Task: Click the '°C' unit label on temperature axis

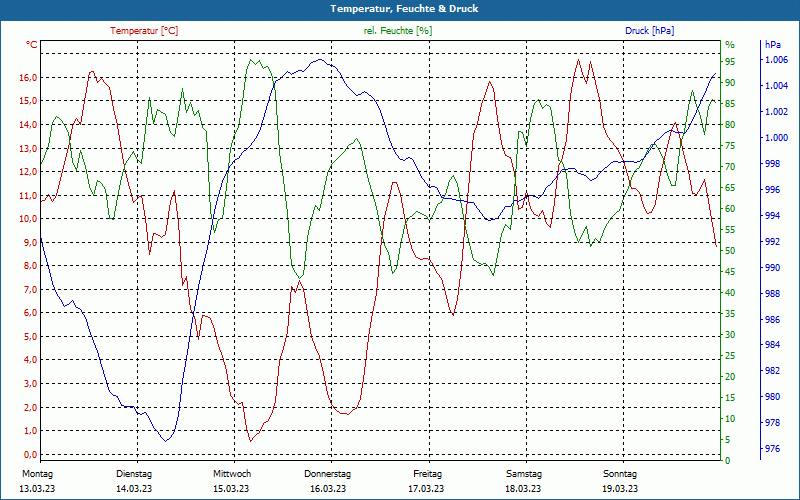Action: [x=32, y=45]
